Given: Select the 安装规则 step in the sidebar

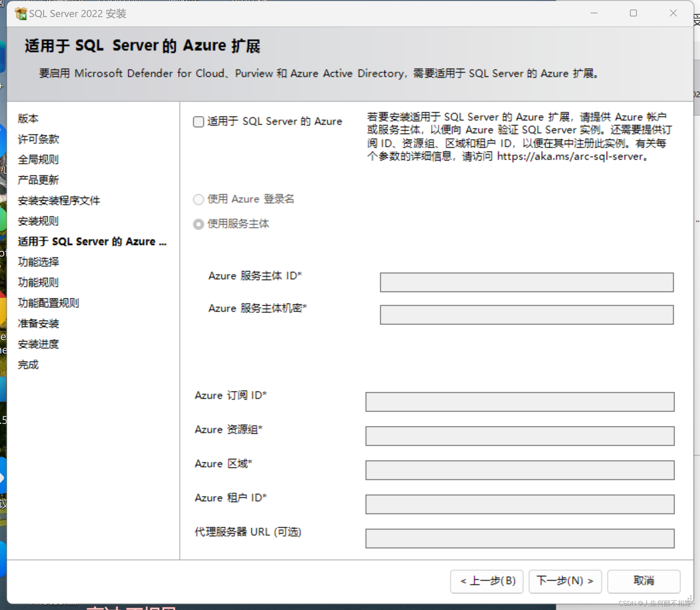Looking at the screenshot, I should tap(38, 221).
